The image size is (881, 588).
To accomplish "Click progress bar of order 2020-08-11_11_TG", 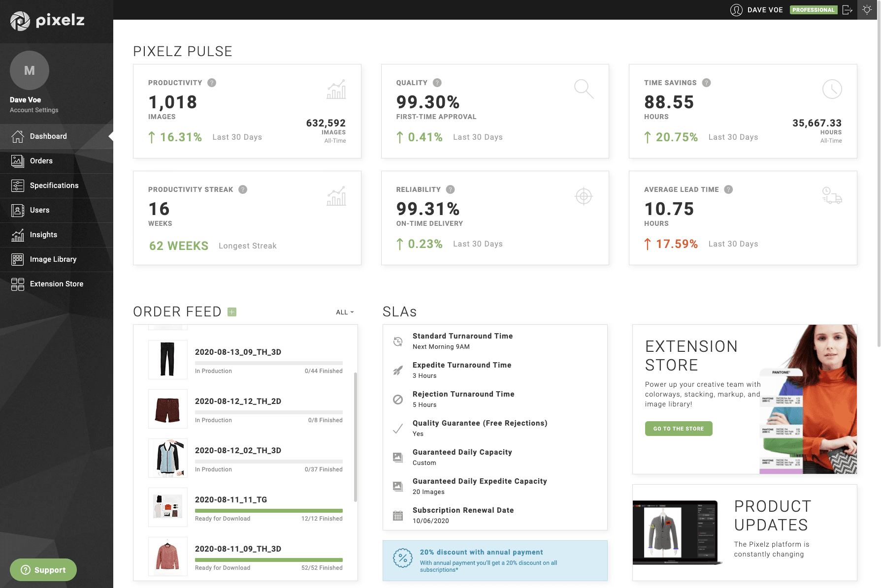I will pyautogui.click(x=268, y=511).
